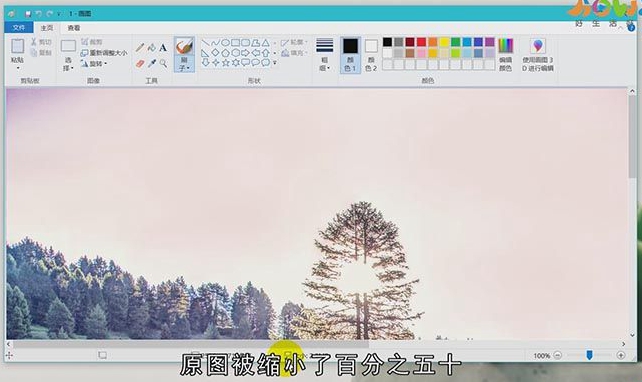Pick the red color swatch

(421, 42)
